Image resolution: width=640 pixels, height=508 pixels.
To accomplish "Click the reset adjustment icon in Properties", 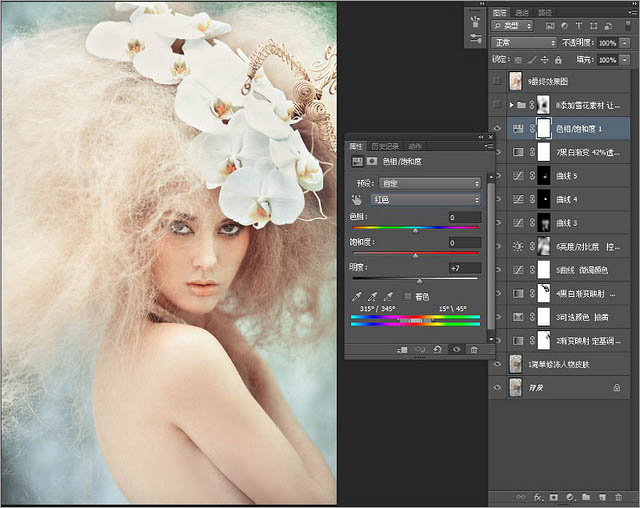I will pos(438,350).
